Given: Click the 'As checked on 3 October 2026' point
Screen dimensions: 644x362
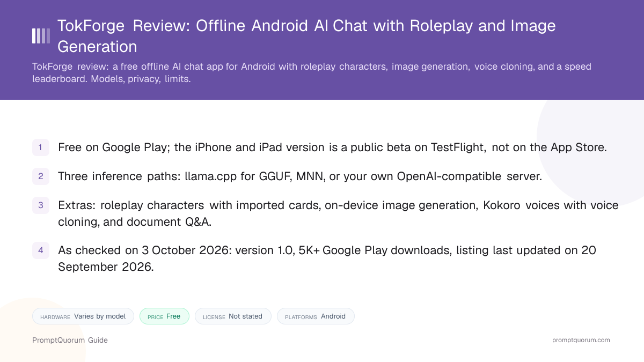Looking at the screenshot, I should (327, 258).
